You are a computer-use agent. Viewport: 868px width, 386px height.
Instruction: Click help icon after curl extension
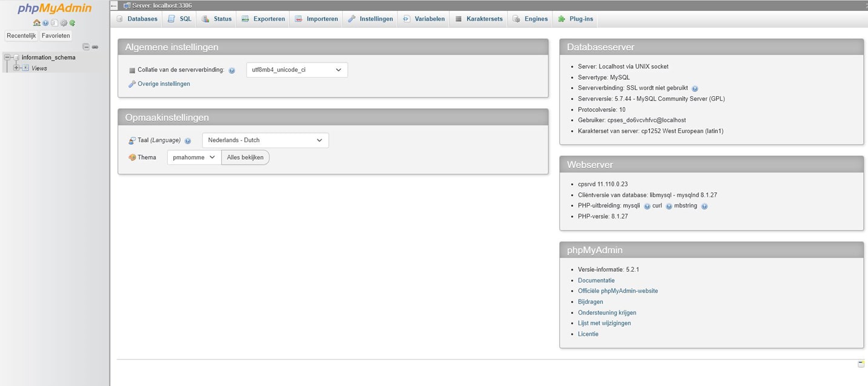[669, 206]
